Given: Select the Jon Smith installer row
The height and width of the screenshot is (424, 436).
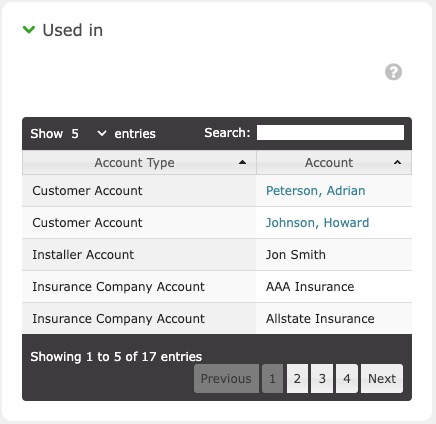Looking at the screenshot, I should [x=217, y=255].
